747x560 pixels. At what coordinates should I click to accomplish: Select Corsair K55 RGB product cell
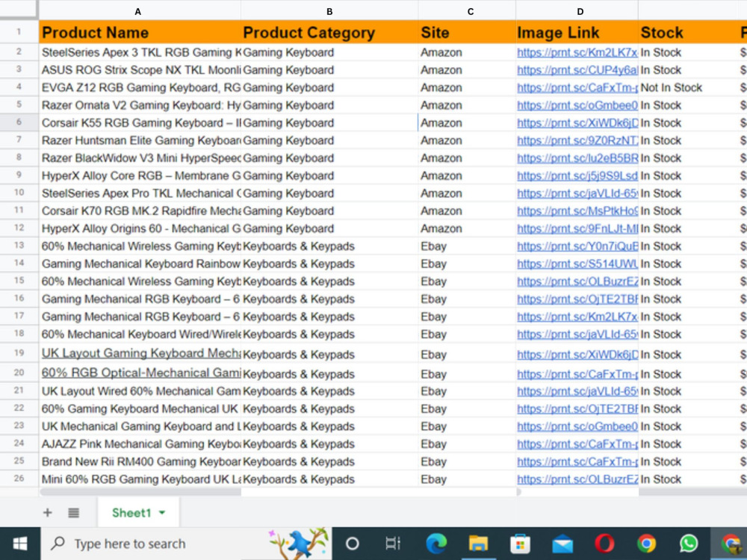pos(140,123)
